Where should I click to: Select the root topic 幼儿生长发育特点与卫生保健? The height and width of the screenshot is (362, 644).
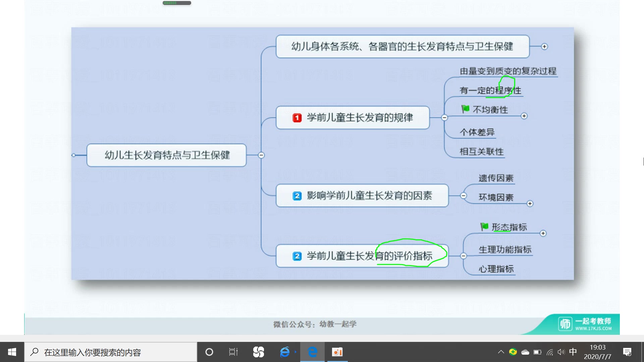point(166,155)
